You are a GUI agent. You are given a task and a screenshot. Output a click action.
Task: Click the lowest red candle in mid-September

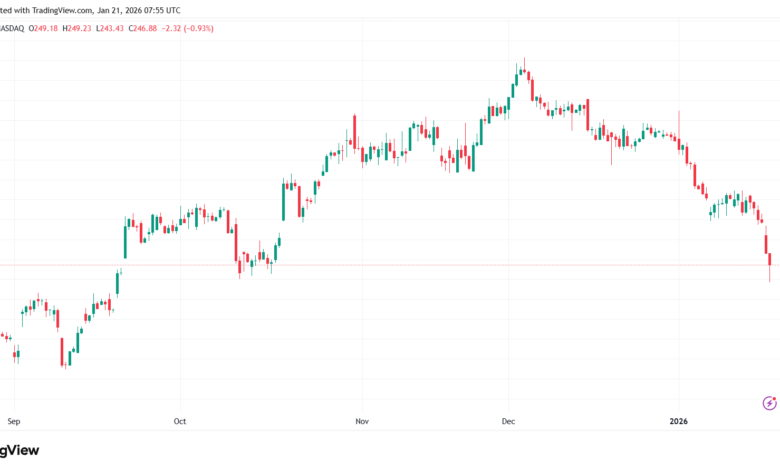pyautogui.click(x=62, y=351)
